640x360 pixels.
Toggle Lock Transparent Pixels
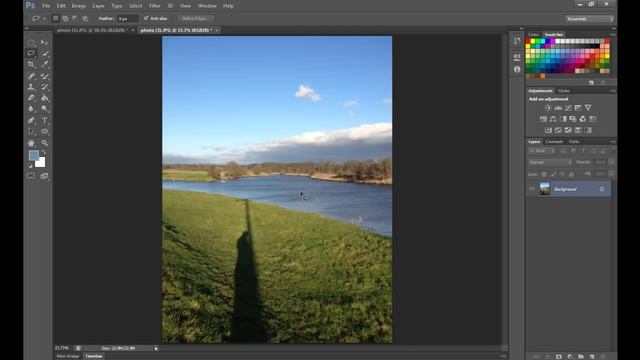coord(544,174)
